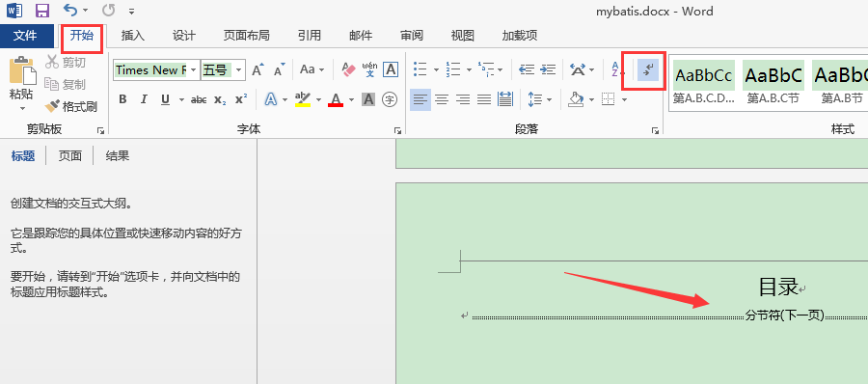
Task: Open the 剪贴板 dialog launcher
Action: click(100, 131)
